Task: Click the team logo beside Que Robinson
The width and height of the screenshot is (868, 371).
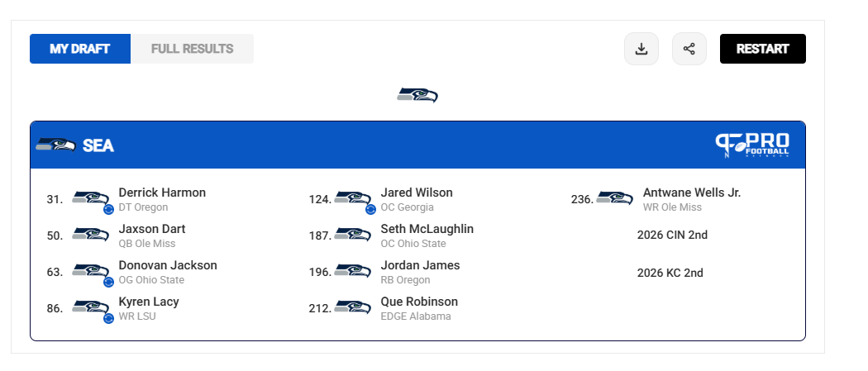Action: [x=353, y=307]
